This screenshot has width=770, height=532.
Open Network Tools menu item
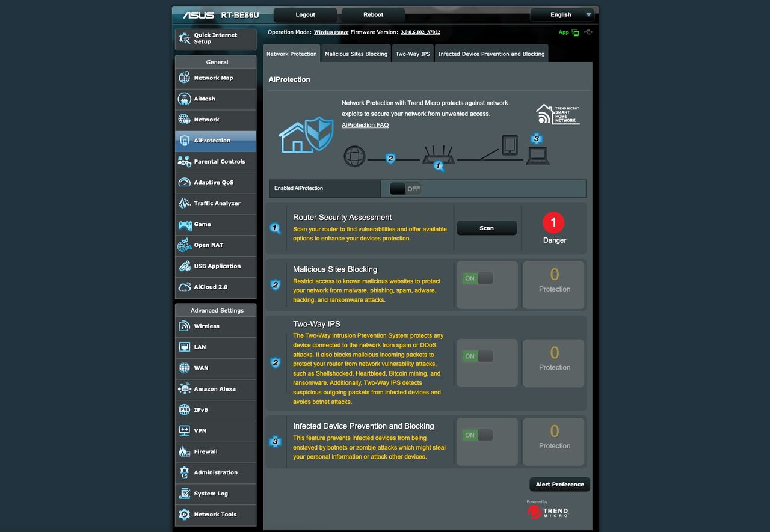point(215,515)
